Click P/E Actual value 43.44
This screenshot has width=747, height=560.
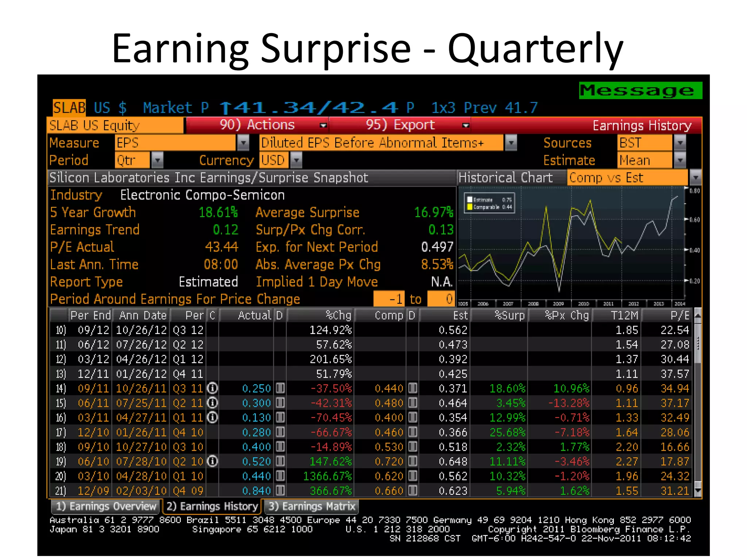[x=221, y=247]
